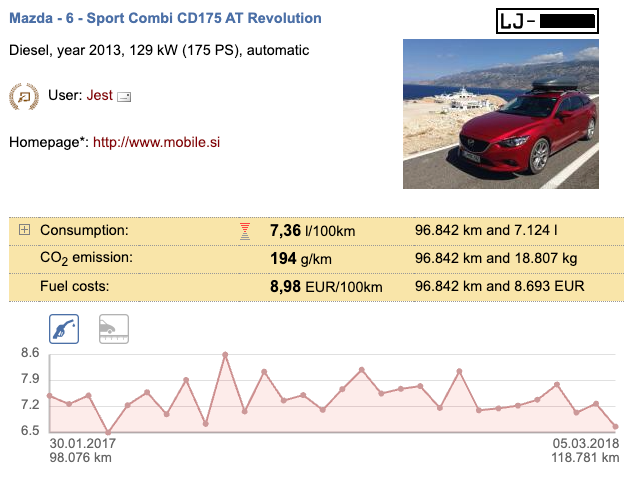
Task: Open user Jest's profile link
Action: click(x=99, y=95)
